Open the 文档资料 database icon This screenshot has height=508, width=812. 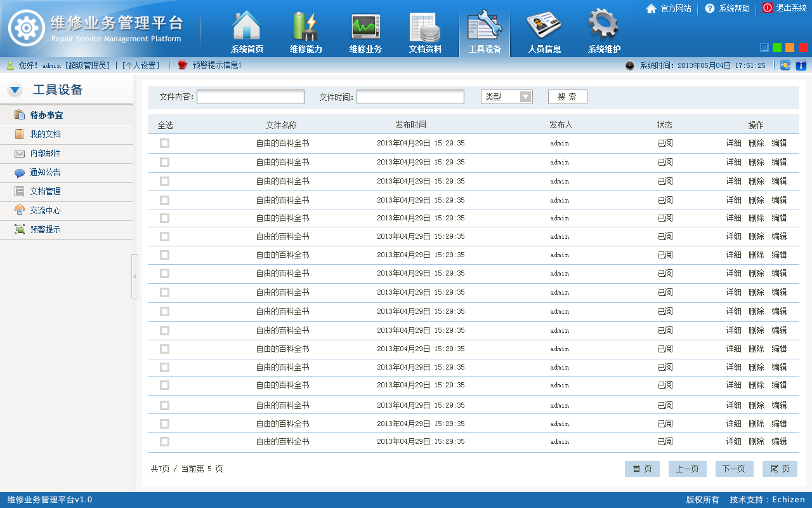(x=425, y=27)
